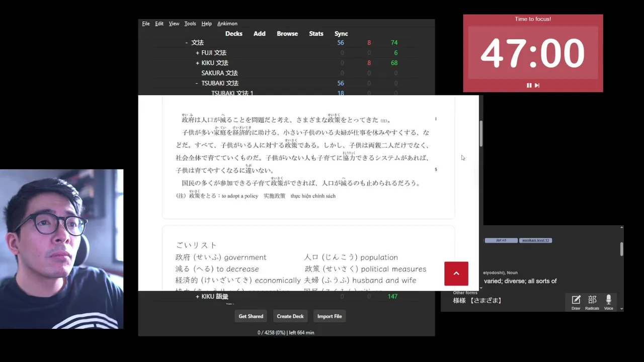
Task: Click the 47:00 timer display
Action: tap(533, 53)
